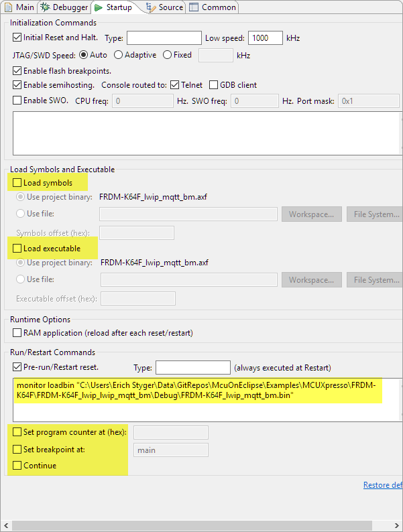Enable SWO checkbox

[17, 101]
